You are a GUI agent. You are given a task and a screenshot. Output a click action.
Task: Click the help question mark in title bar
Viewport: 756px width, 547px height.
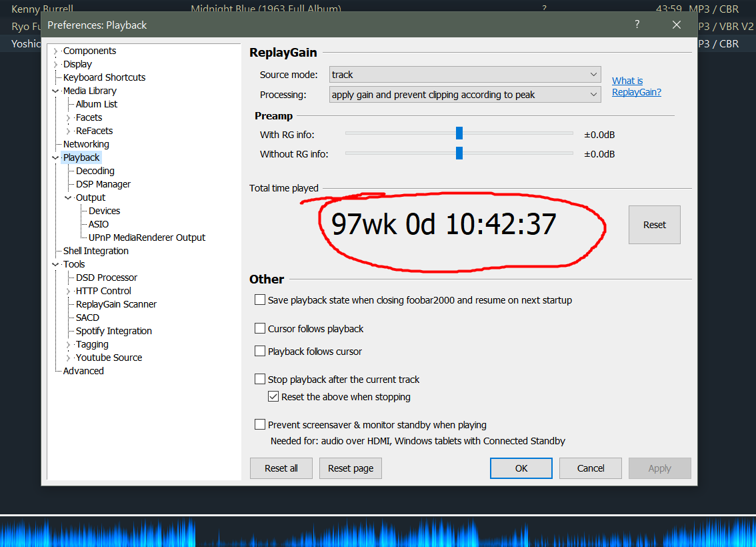pos(637,25)
